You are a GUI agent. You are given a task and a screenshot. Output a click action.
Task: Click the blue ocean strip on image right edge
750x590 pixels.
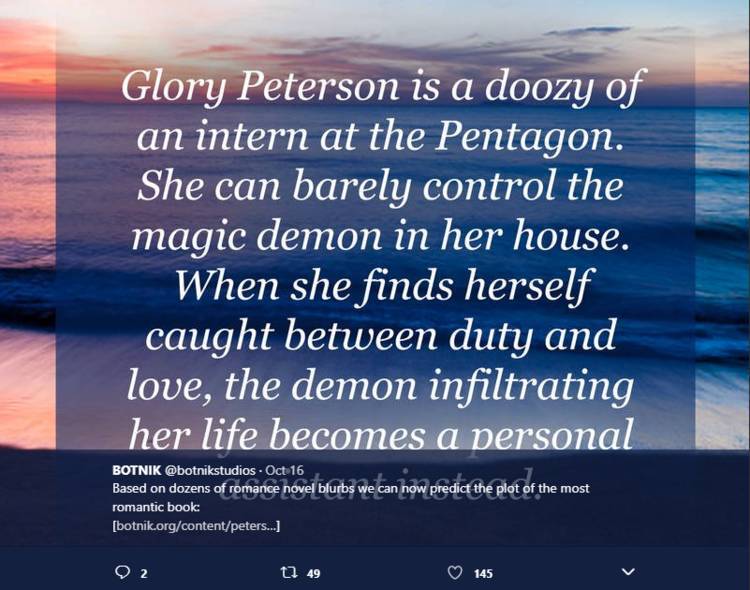[x=722, y=144]
